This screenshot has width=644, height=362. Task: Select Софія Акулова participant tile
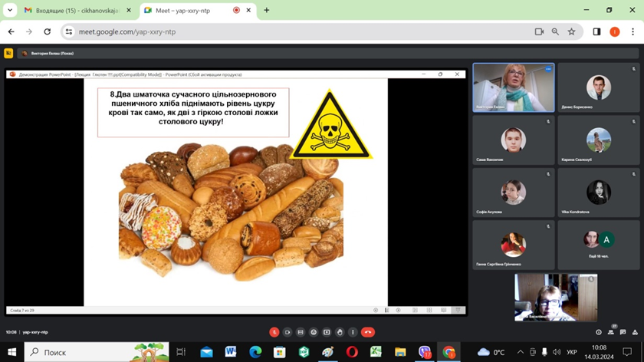click(x=514, y=193)
